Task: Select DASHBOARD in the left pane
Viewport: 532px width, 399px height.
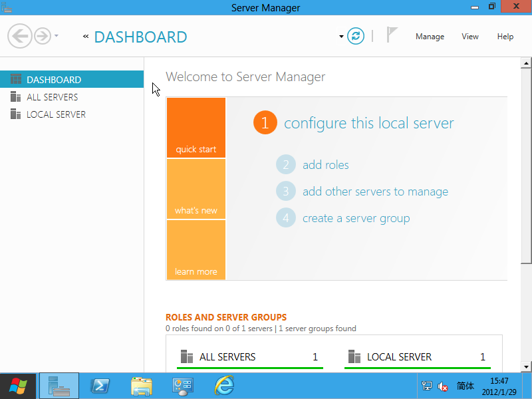Action: (72, 79)
